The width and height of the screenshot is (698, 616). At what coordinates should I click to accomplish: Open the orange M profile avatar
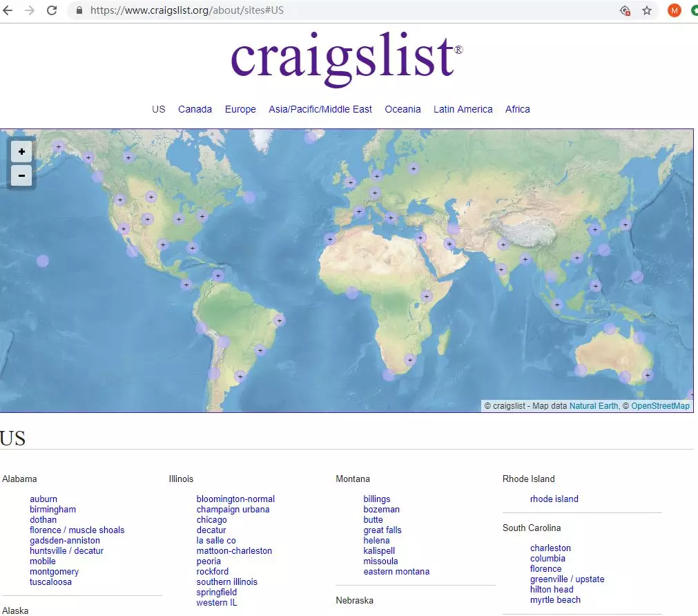674,10
